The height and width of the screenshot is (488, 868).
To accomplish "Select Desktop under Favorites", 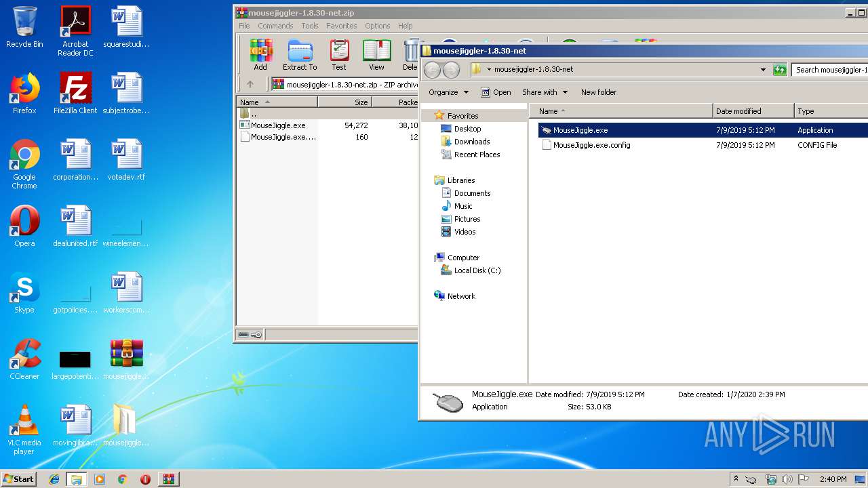I will coord(467,129).
